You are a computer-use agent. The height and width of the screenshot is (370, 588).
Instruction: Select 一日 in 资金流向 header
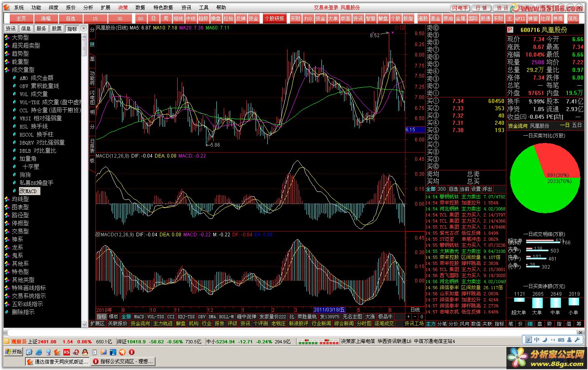[565, 126]
